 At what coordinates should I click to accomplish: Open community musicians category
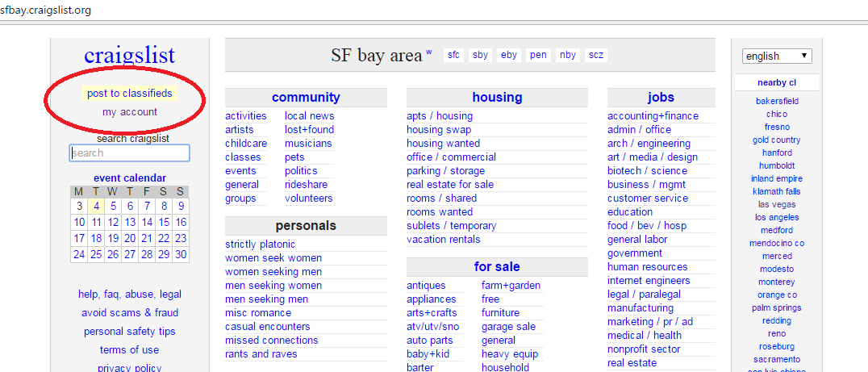(x=308, y=144)
